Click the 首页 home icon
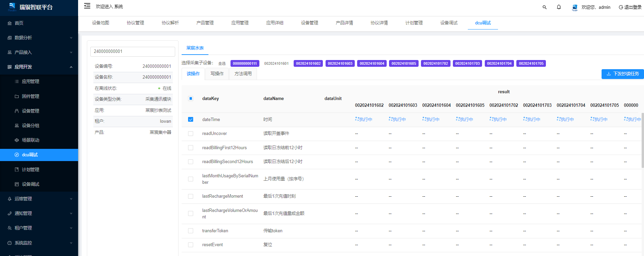The width and height of the screenshot is (644, 256). click(10, 23)
